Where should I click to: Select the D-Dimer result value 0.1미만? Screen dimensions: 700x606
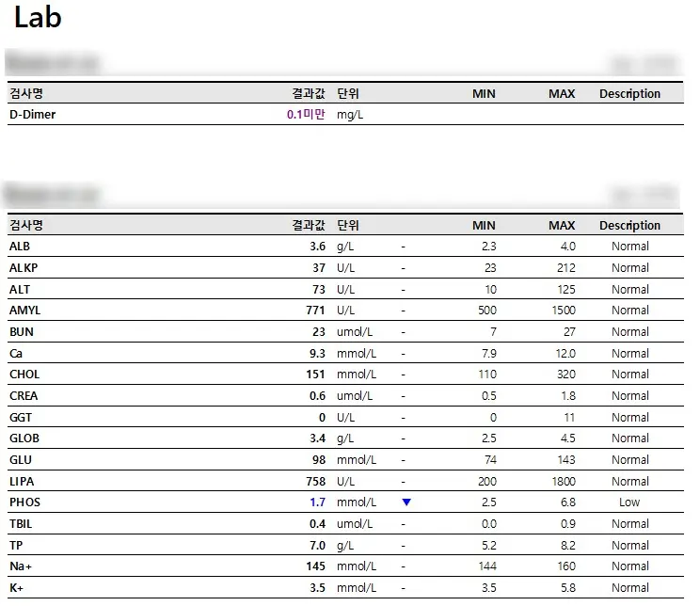click(x=306, y=114)
